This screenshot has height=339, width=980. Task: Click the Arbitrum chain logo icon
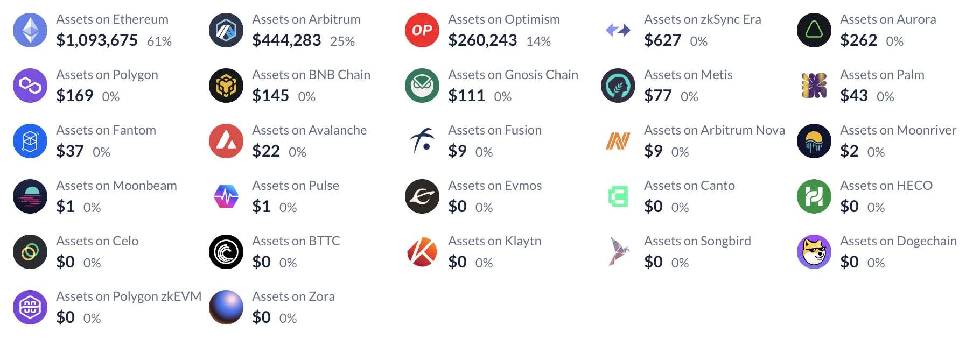226,30
